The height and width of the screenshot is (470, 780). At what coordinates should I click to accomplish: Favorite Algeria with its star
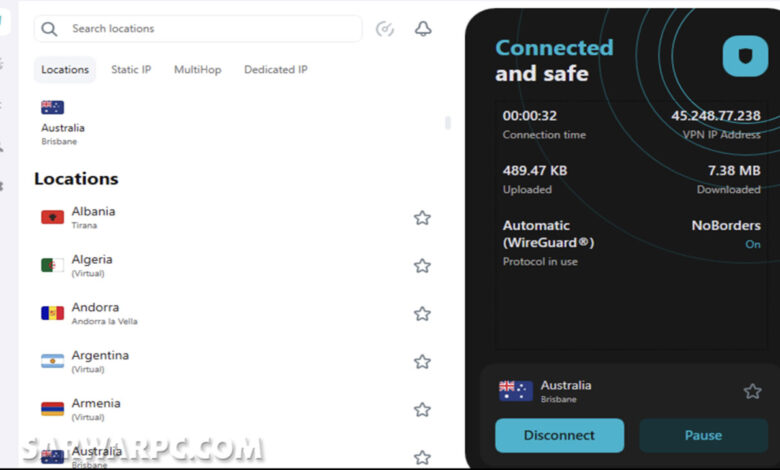click(x=422, y=266)
